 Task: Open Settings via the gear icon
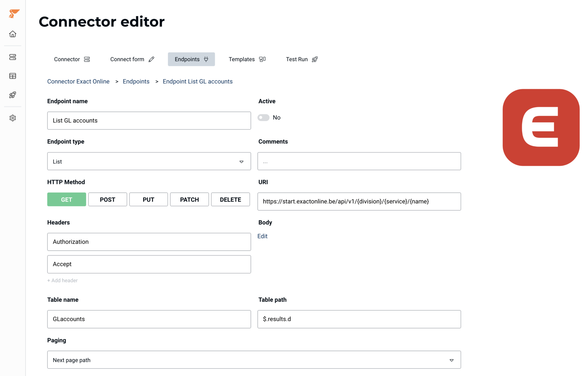(13, 118)
